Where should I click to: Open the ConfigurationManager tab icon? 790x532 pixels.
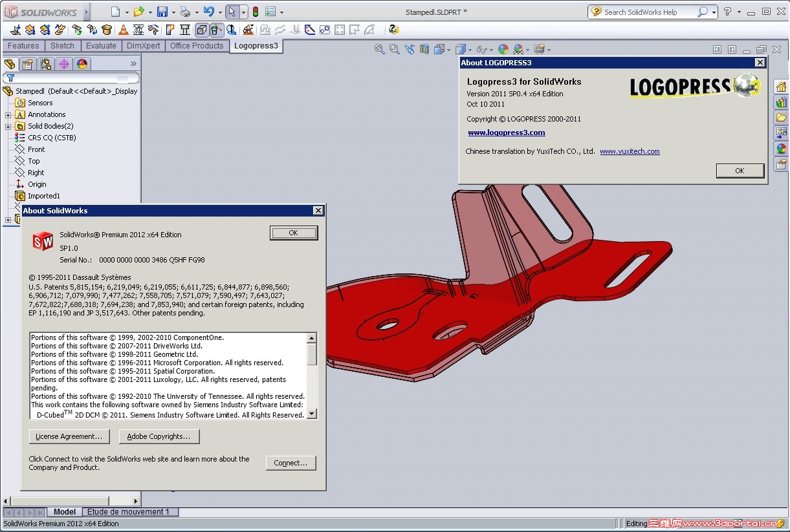(45, 63)
